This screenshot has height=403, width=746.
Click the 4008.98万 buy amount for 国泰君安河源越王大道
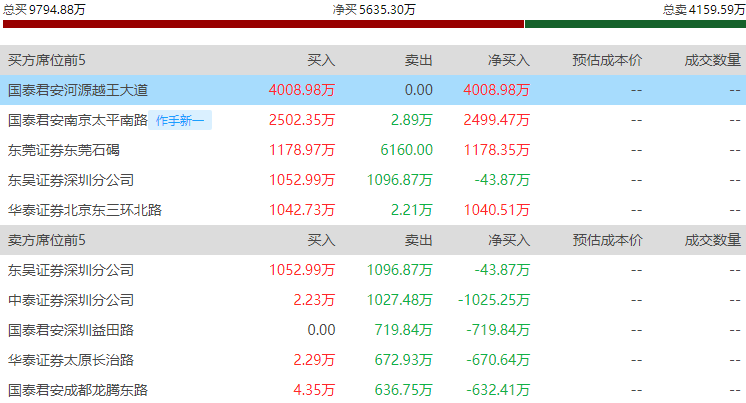[x=302, y=90]
